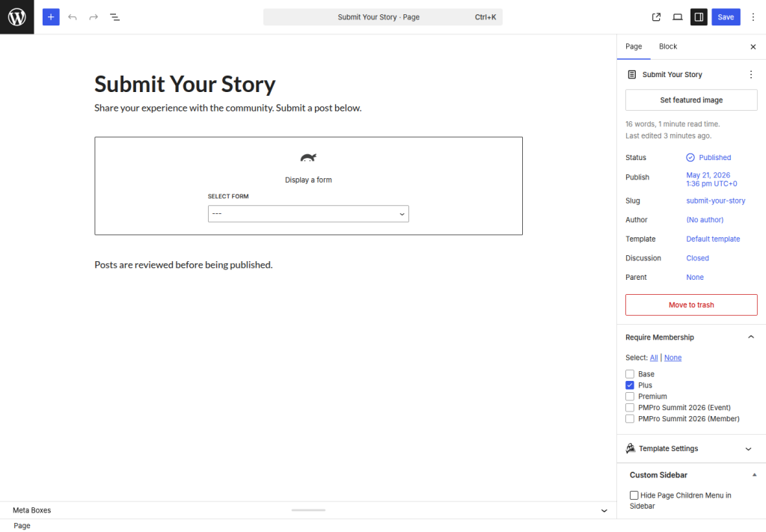Open the Default template option
The image size is (766, 532).
click(x=713, y=239)
